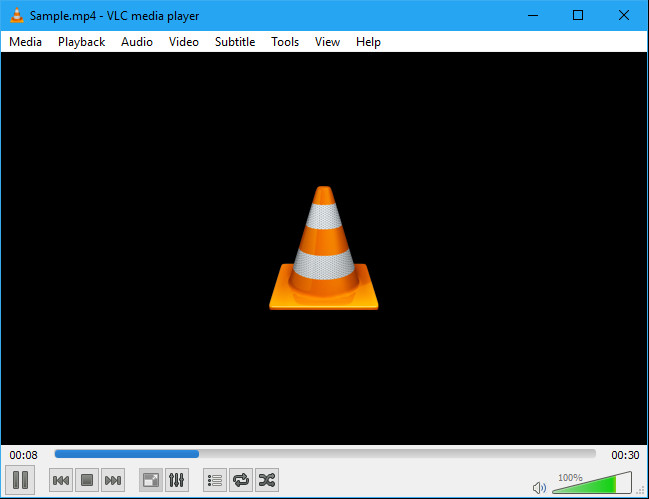Open the Media menu

coord(25,42)
